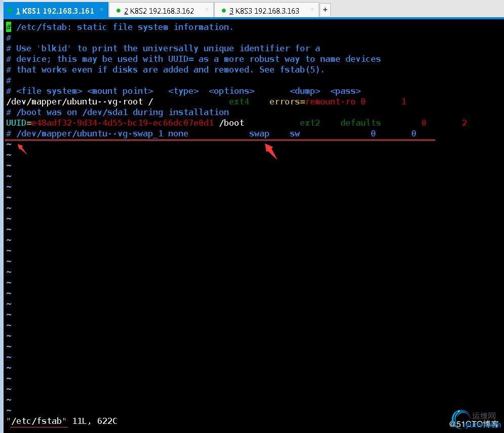
Task: Click the '<dump>' column header text
Action: pyautogui.click(x=305, y=91)
